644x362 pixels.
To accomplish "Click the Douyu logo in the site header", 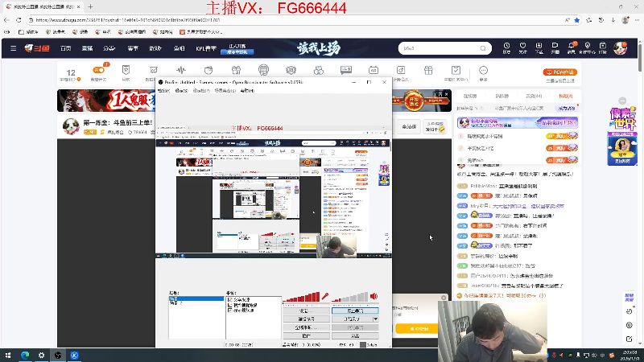I will (x=37, y=48).
